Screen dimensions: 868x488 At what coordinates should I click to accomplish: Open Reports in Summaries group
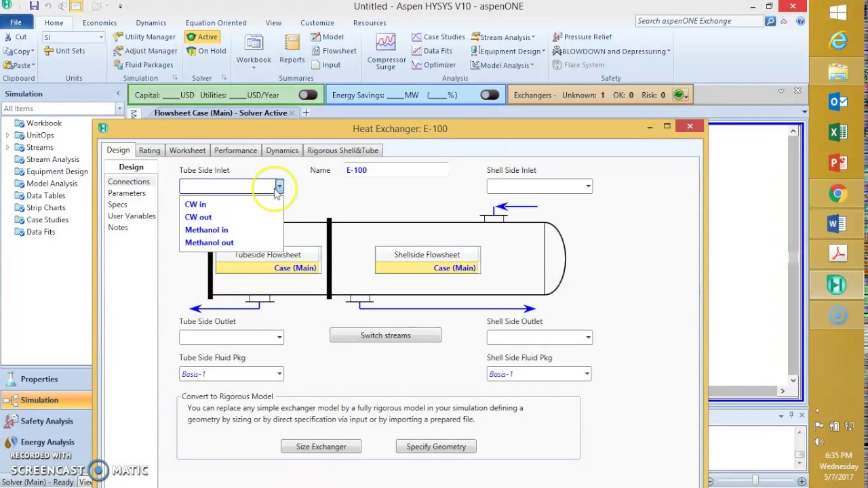click(x=292, y=49)
